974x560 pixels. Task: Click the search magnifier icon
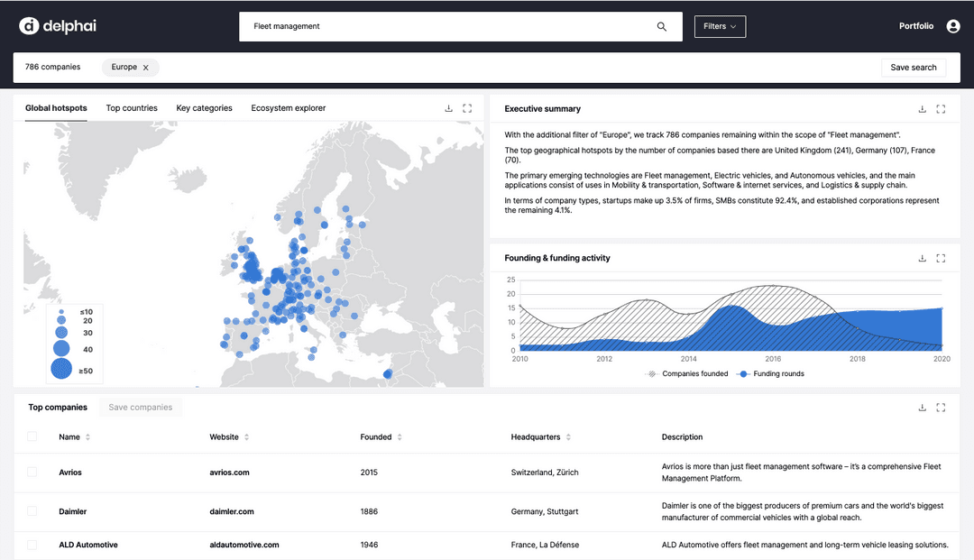click(x=662, y=27)
